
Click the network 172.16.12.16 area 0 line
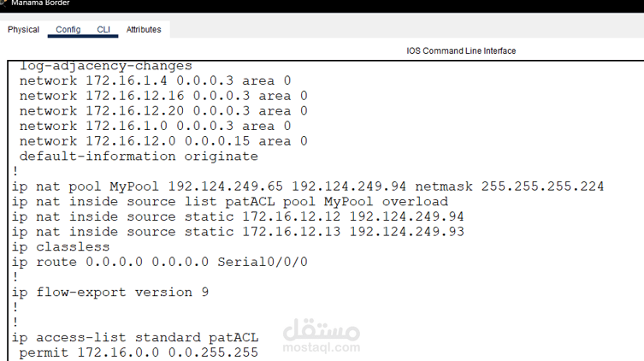(x=163, y=96)
